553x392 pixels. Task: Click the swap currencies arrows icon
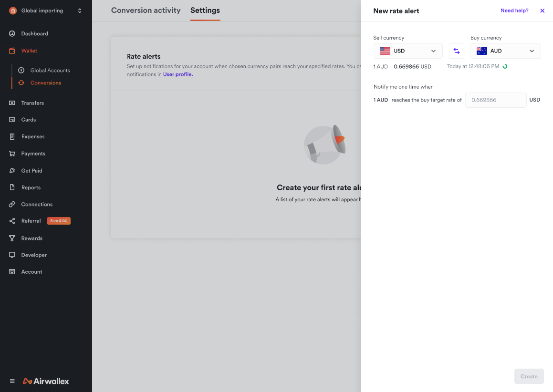(457, 51)
